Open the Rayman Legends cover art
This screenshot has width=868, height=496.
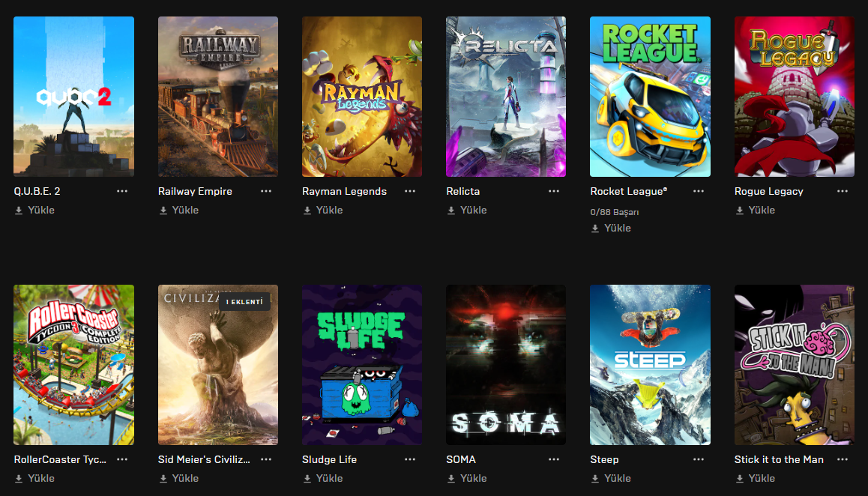362,97
